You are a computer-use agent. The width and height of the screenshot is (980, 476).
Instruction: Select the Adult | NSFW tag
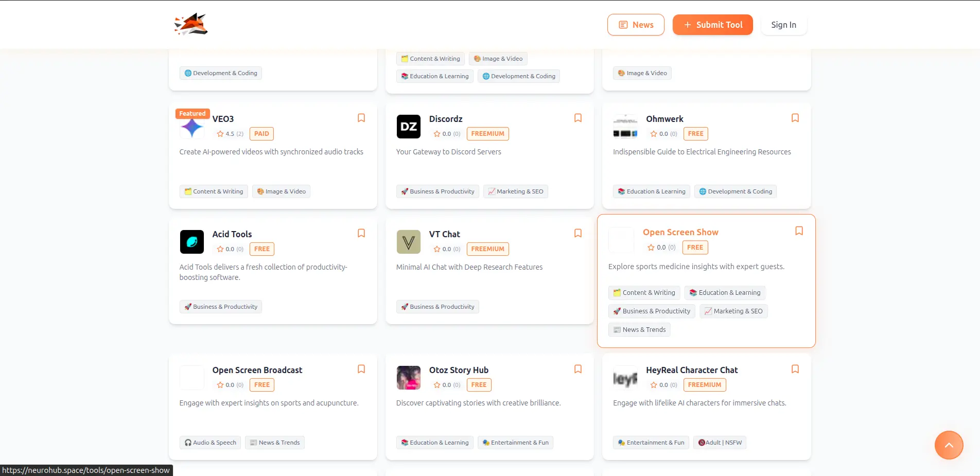click(720, 443)
